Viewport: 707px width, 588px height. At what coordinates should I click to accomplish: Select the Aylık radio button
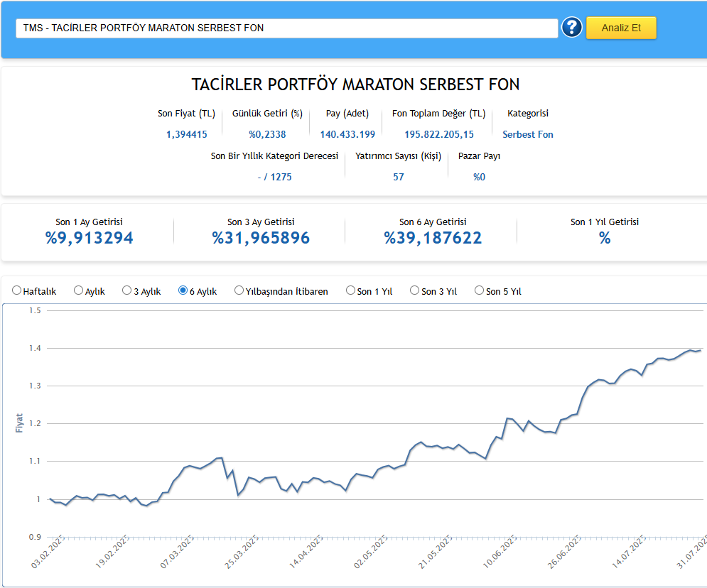pos(78,290)
